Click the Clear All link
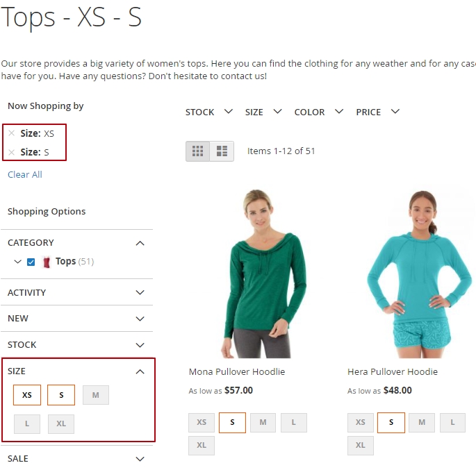The height and width of the screenshot is (470, 476). coord(25,174)
